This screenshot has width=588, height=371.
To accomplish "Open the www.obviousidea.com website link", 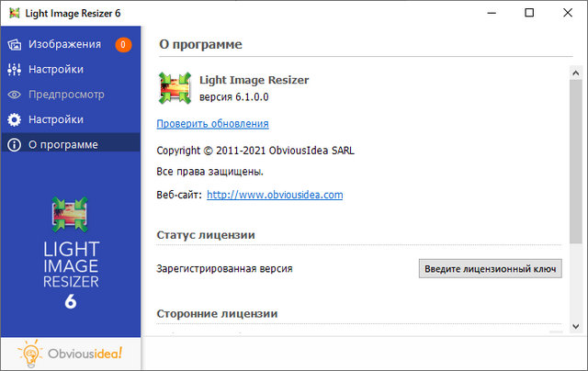I will [275, 195].
